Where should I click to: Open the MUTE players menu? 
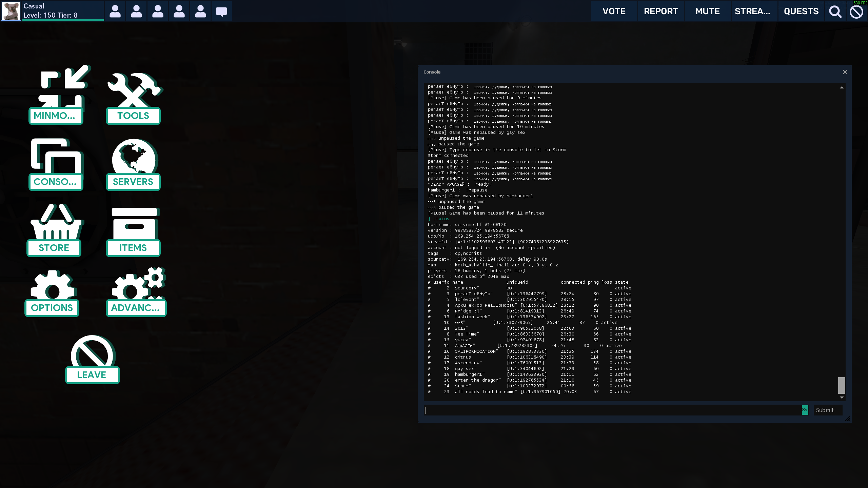[x=707, y=12]
